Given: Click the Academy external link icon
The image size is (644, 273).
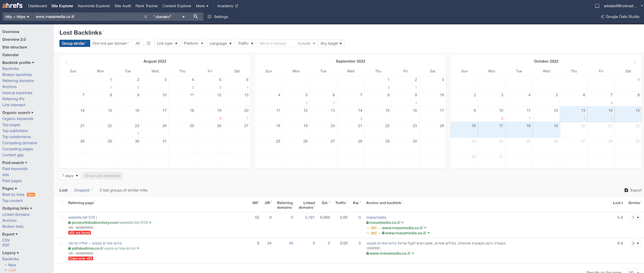Looking at the screenshot, I should (x=237, y=6).
